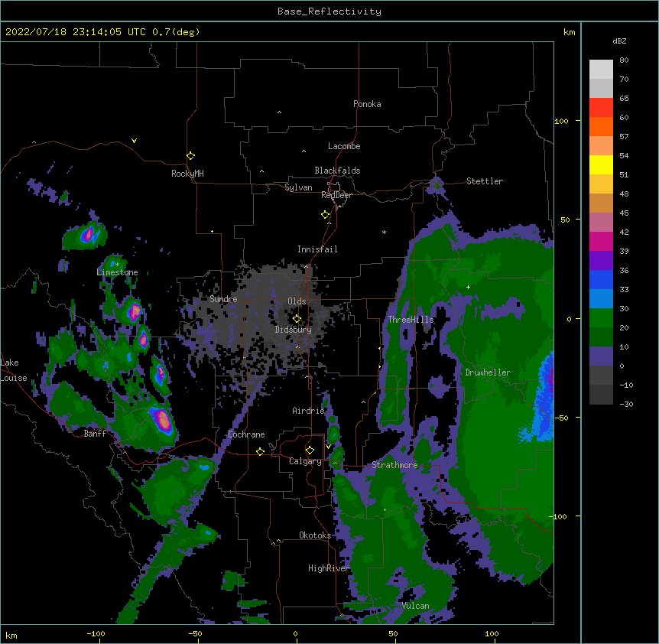Click the yellow V marker east of Calgary diamond
659x644 pixels.
(x=328, y=447)
